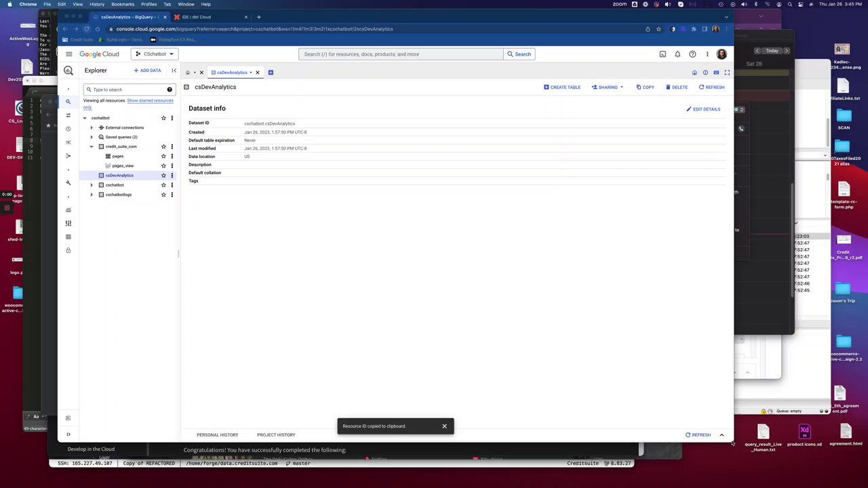Select SQL workspace search icon in sidebar
Image resolution: width=868 pixels, height=488 pixels.
pos(68,102)
